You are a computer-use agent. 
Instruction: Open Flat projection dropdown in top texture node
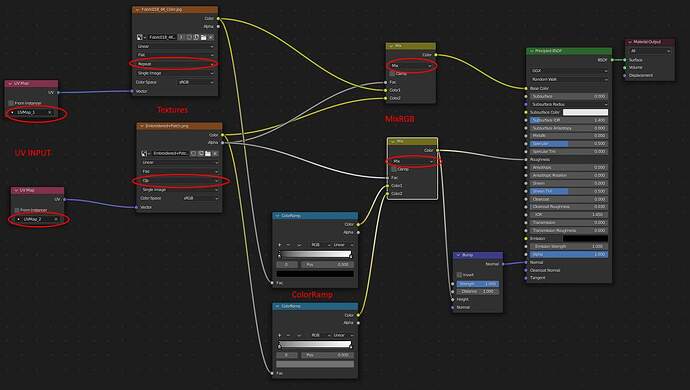[x=175, y=55]
